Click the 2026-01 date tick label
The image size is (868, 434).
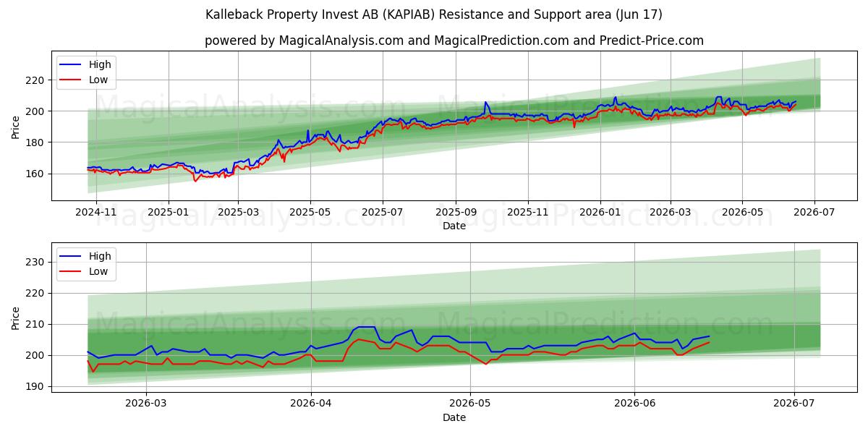[x=600, y=213]
